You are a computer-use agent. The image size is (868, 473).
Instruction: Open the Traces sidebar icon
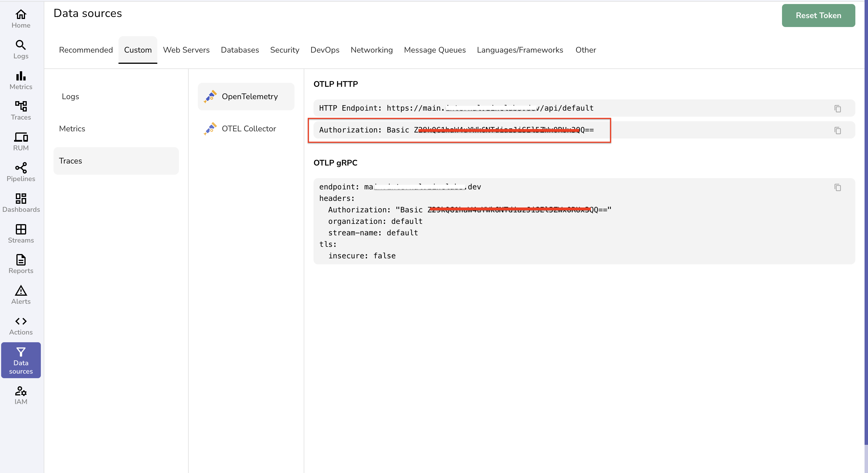(x=21, y=111)
